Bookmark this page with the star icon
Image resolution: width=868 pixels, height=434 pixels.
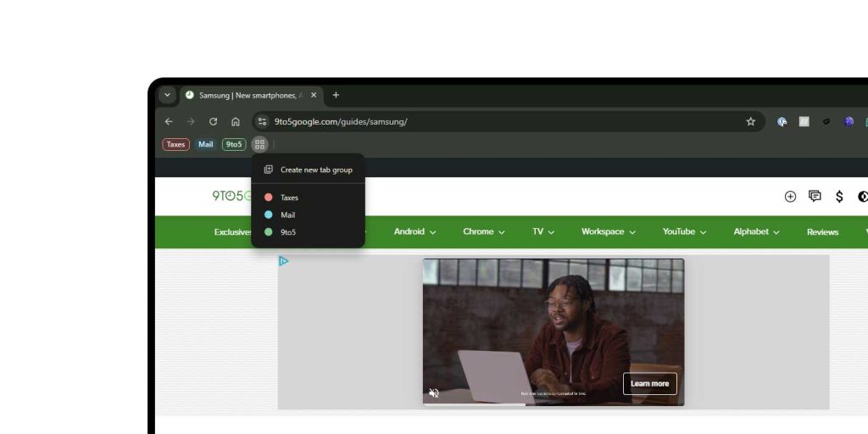click(x=750, y=121)
